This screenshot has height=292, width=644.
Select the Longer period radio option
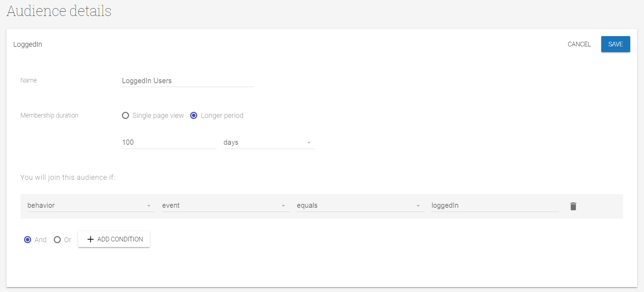point(194,115)
